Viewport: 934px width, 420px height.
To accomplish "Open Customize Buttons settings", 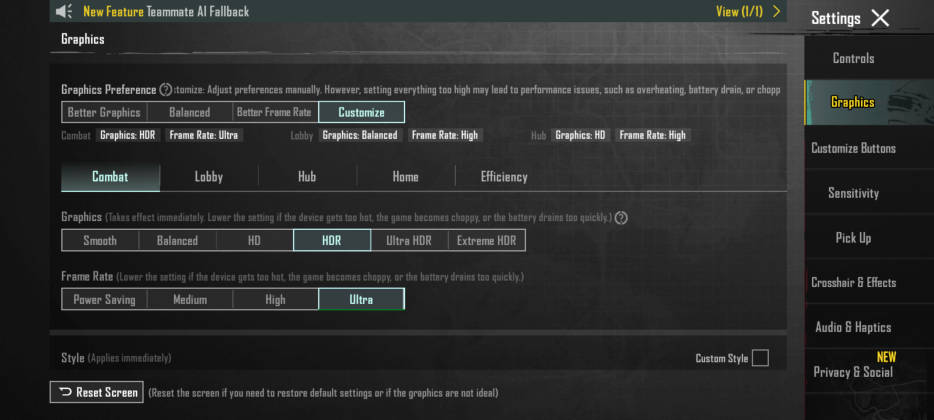I will click(x=853, y=148).
